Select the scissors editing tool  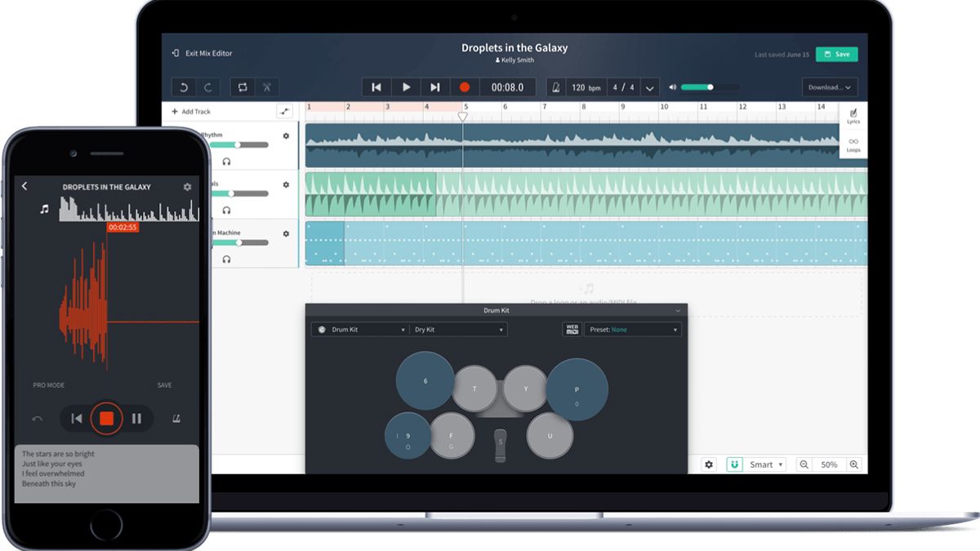pyautogui.click(x=265, y=87)
